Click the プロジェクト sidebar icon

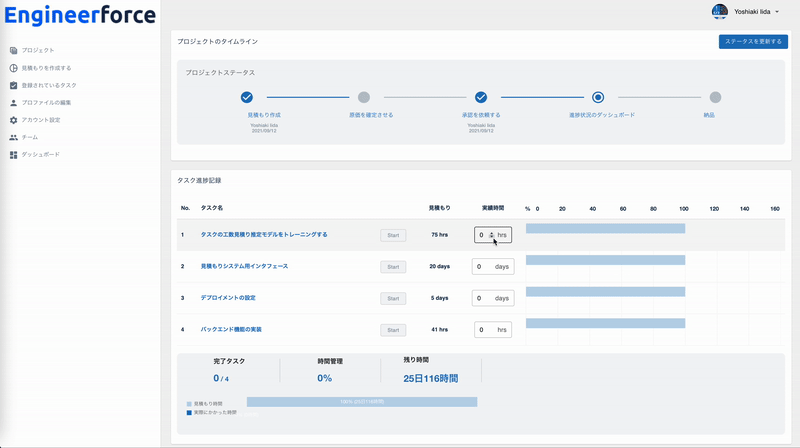coord(14,50)
